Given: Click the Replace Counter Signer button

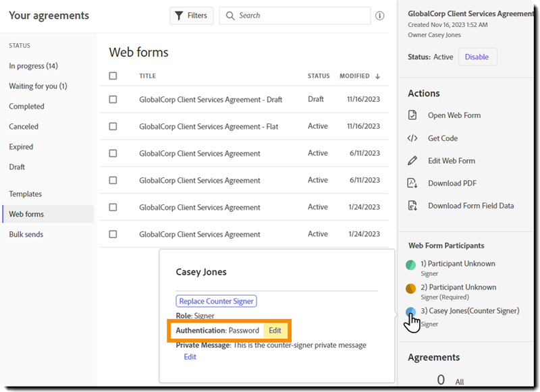Looking at the screenshot, I should point(216,302).
